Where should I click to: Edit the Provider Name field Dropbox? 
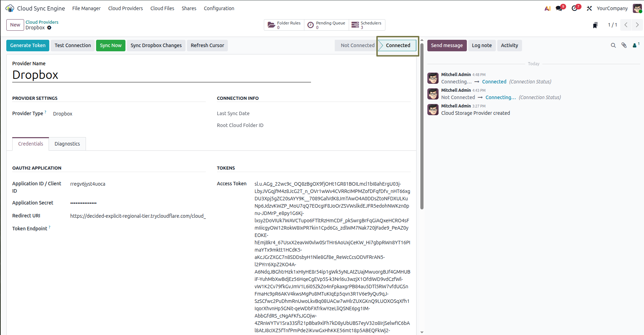point(161,75)
